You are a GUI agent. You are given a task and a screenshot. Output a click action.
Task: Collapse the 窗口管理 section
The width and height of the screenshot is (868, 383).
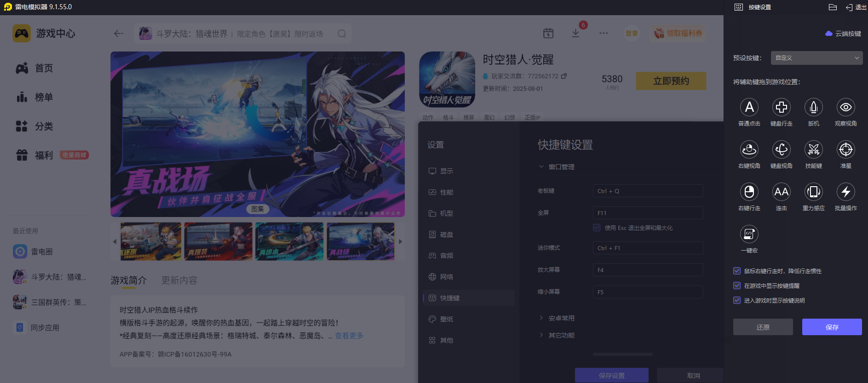coord(557,167)
